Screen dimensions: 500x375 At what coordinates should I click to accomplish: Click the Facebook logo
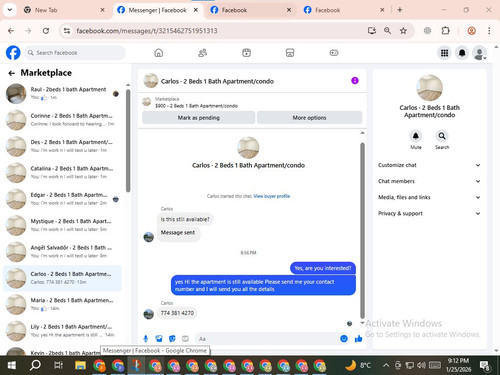pyautogui.click(x=13, y=53)
